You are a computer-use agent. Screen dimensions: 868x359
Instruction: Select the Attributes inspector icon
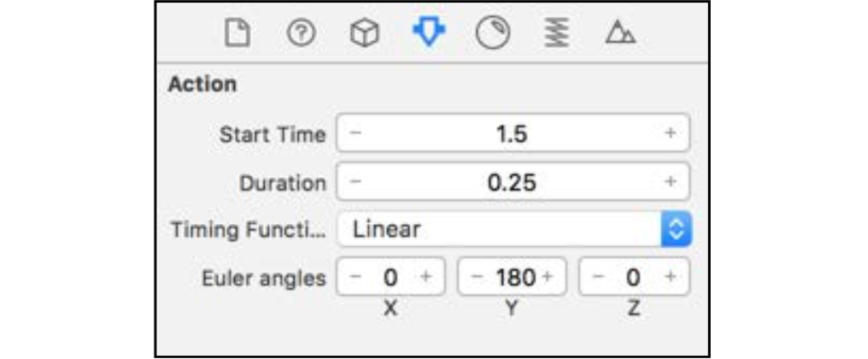click(429, 32)
